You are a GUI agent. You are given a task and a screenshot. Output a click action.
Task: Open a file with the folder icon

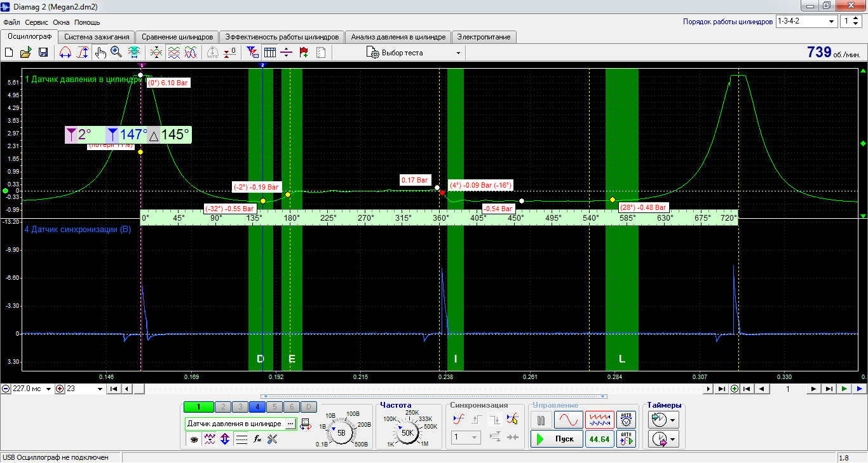point(26,53)
